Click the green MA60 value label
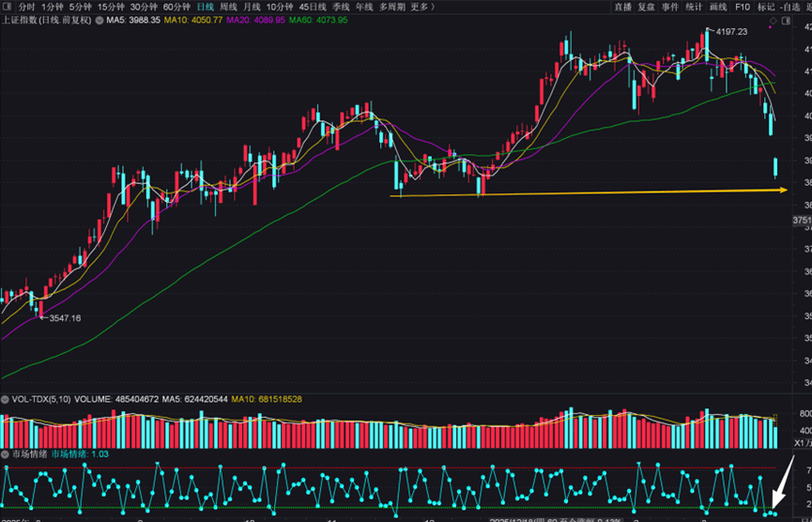The width and height of the screenshot is (812, 522). [x=318, y=20]
